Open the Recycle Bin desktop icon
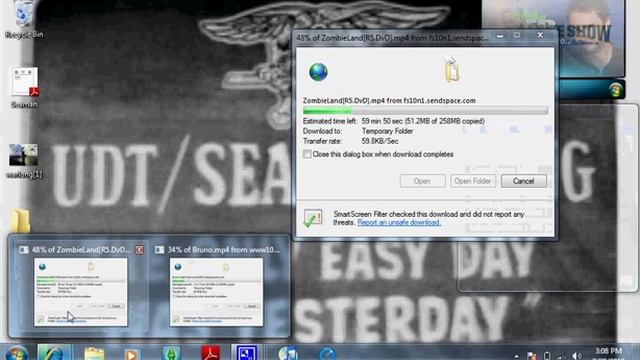Image resolution: width=640 pixels, height=360 pixels. (x=23, y=19)
